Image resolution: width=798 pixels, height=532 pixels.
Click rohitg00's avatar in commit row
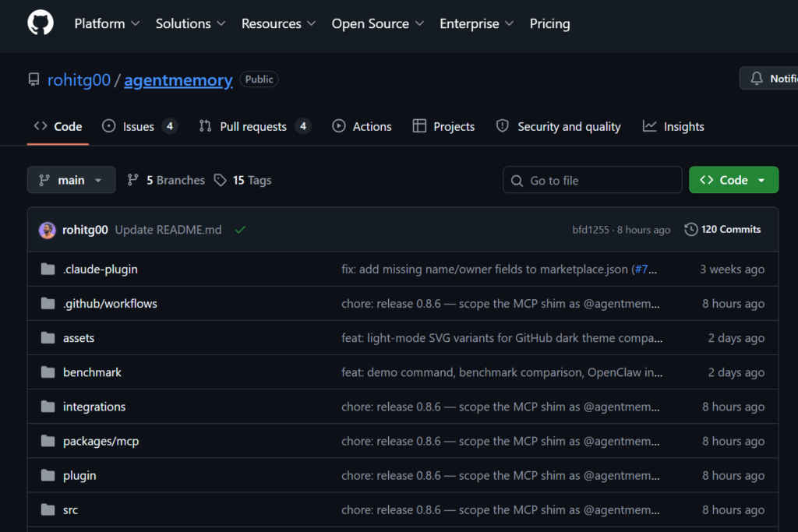(x=48, y=230)
